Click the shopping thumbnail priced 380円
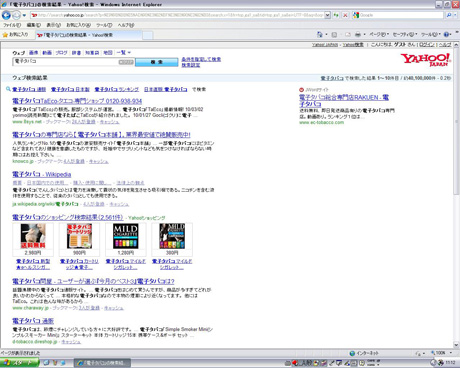 click(x=172, y=236)
